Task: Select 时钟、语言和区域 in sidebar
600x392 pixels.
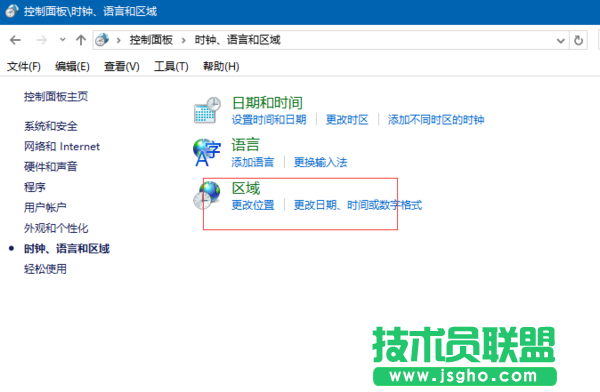Action: click(67, 249)
